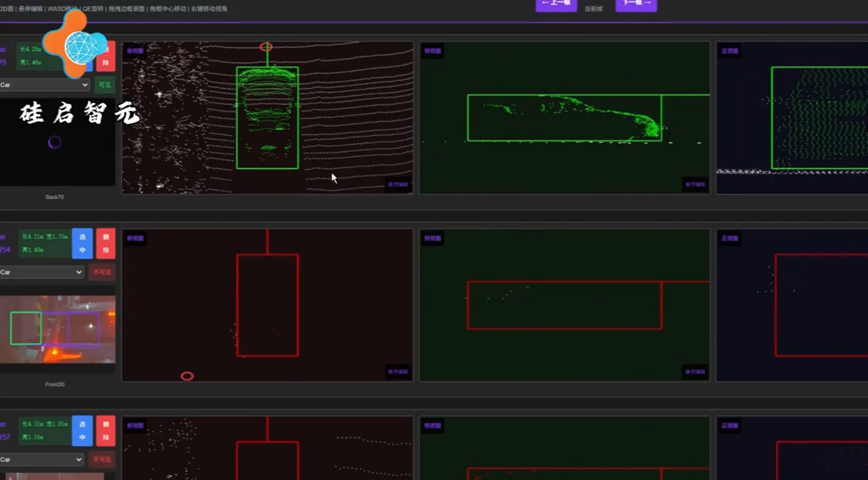Click the red rotation handle in second top view

[x=187, y=376]
